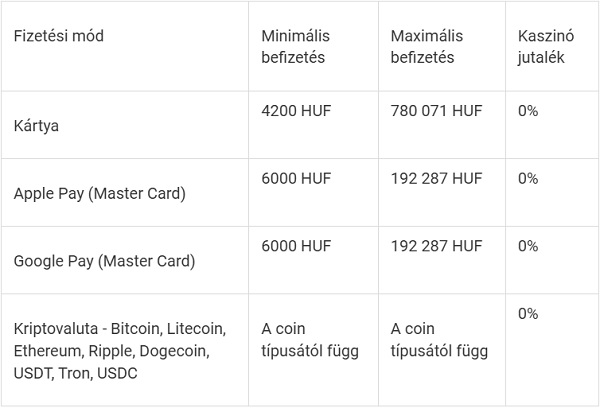Select the Google Pay (Master Card) cell

(104, 262)
